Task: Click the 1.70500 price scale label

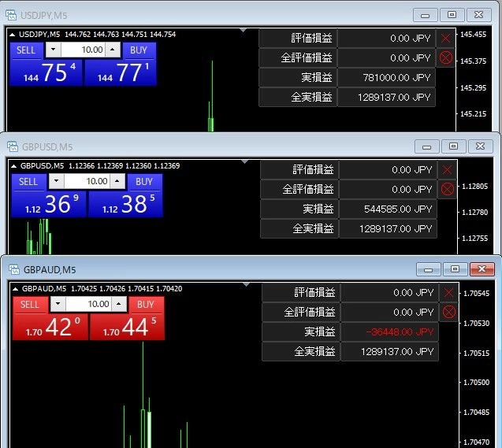Action: tap(476, 383)
